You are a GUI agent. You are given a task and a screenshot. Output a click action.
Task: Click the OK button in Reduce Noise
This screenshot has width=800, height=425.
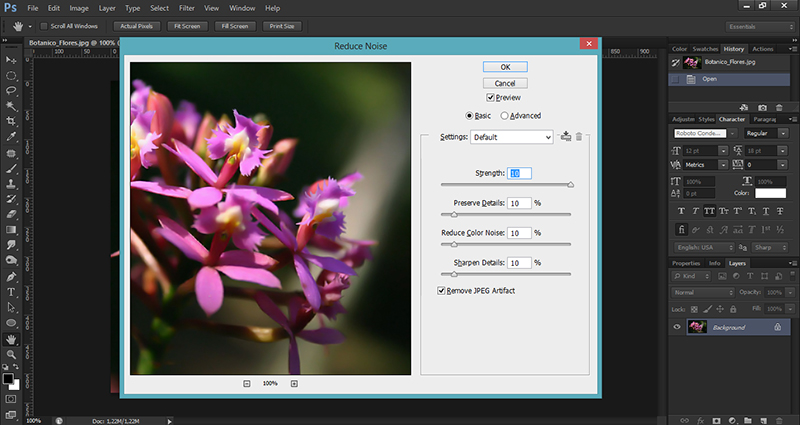tap(505, 66)
